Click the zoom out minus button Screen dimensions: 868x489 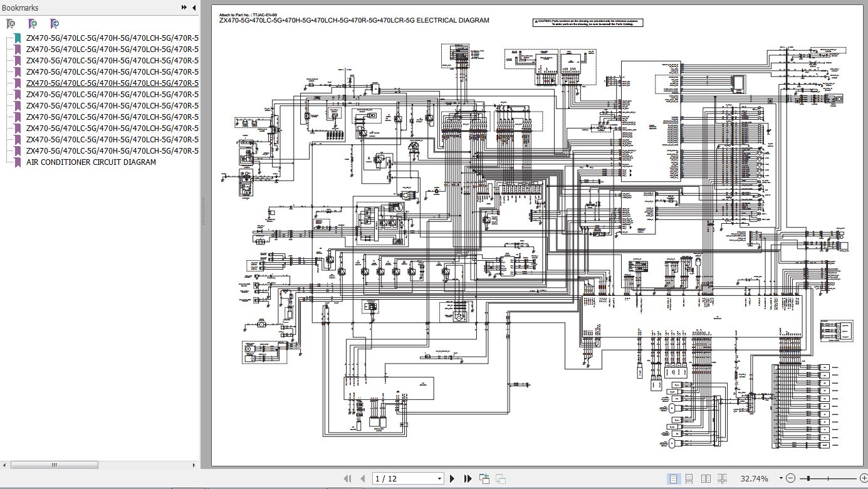click(790, 478)
